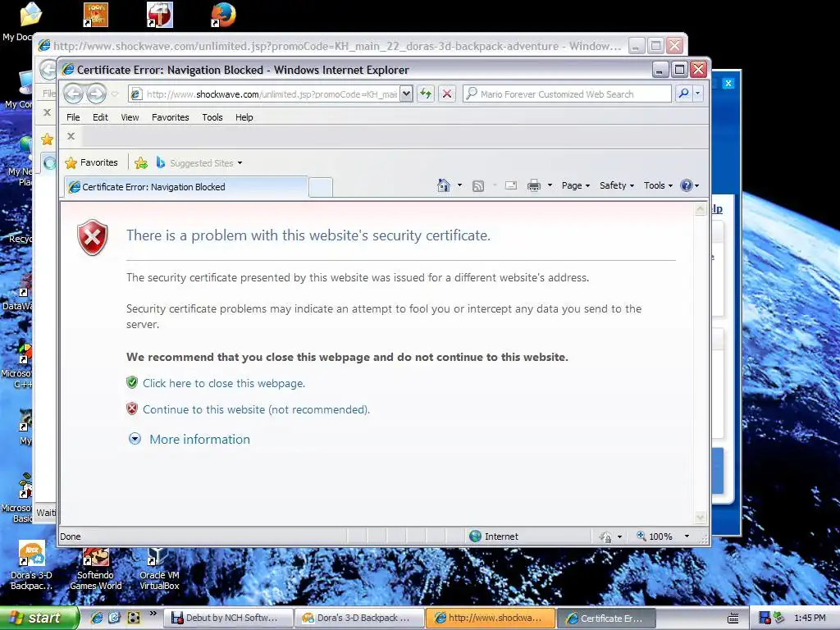Image resolution: width=840 pixels, height=630 pixels.
Task: Expand Quick Launch overflow chevron
Action: pos(153,614)
